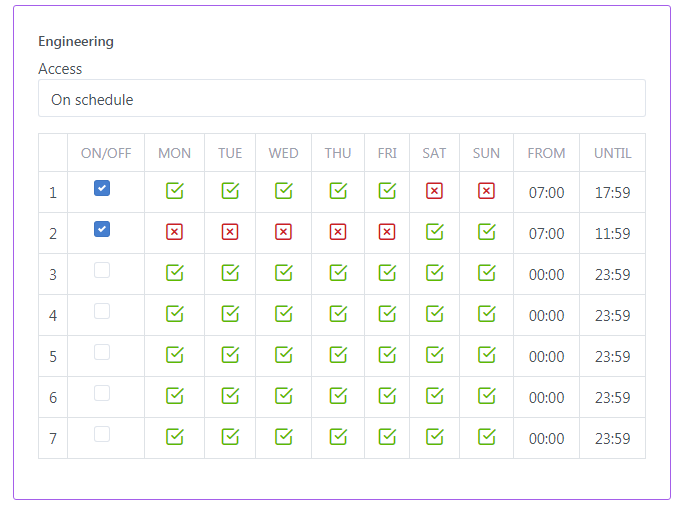Toggle Monday icon in schedule row 1
The width and height of the screenshot is (677, 505).
175,190
